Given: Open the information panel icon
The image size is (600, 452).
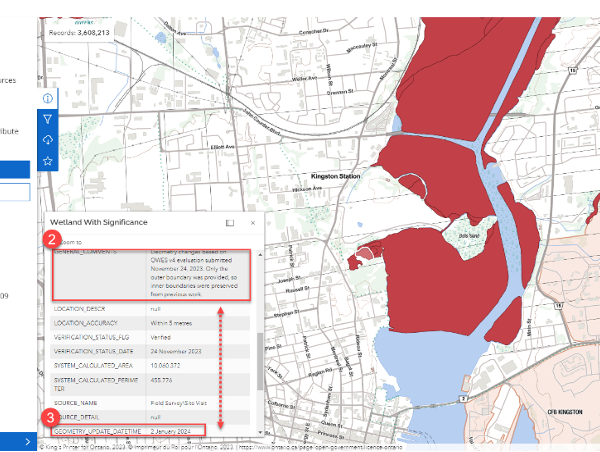Looking at the screenshot, I should 48,98.
